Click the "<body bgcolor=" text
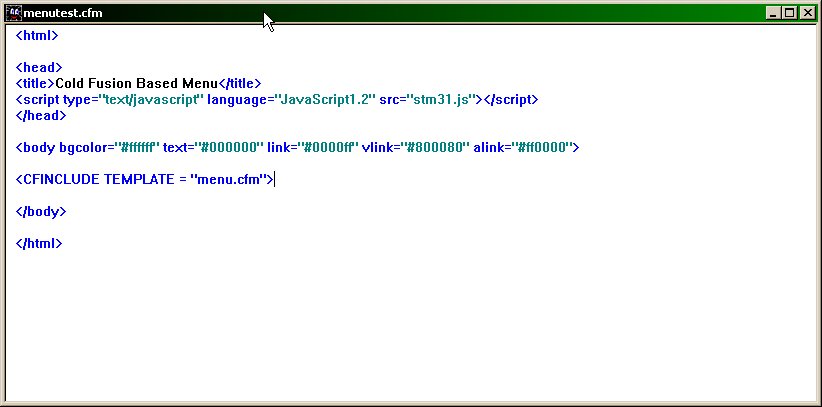This screenshot has height=407, width=822. 65,147
